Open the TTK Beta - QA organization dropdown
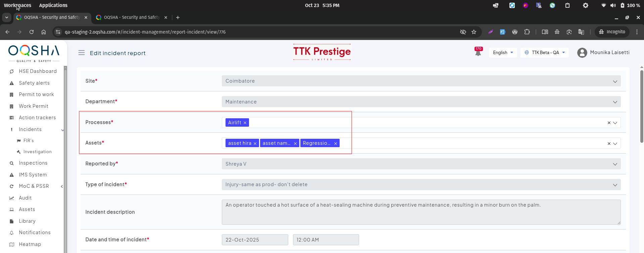The image size is (644, 253). (545, 52)
